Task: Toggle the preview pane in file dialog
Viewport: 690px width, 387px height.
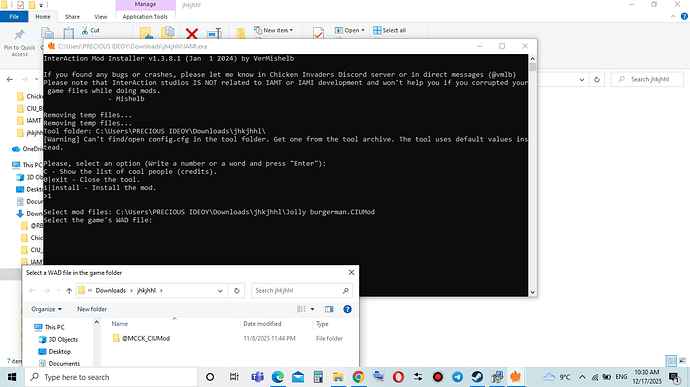Action: [x=329, y=309]
